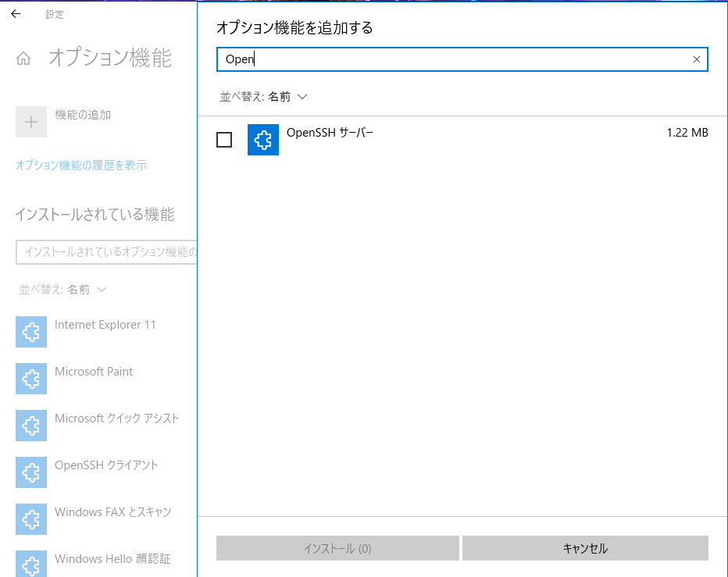Click the Windows FAX とスキャン icon
This screenshot has width=728, height=577.
[31, 519]
